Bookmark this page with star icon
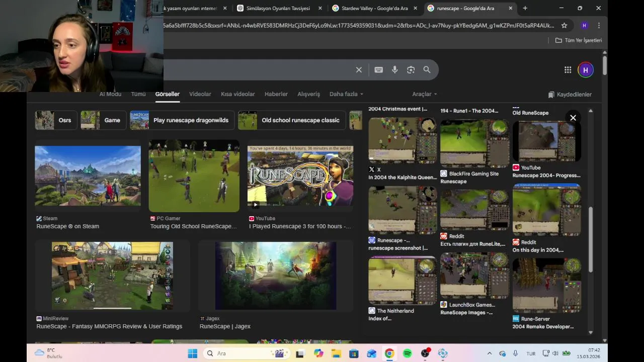The width and height of the screenshot is (644, 362). pos(564,25)
